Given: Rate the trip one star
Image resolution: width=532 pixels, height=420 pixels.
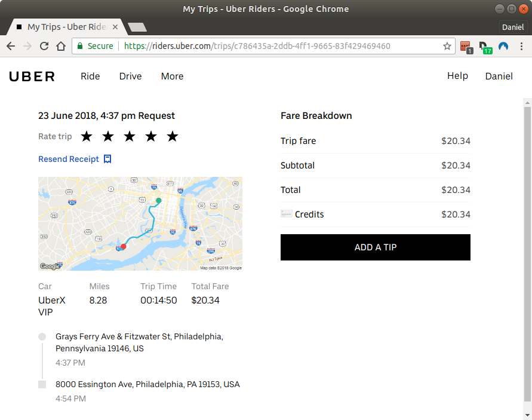Looking at the screenshot, I should (87, 136).
